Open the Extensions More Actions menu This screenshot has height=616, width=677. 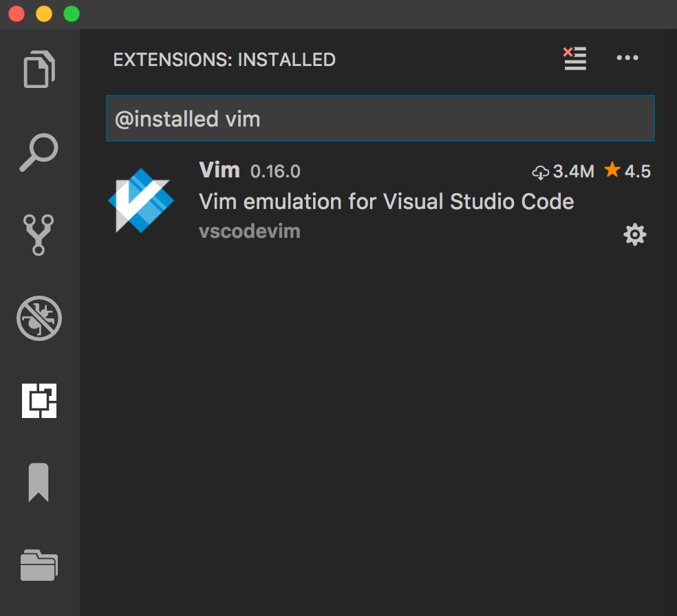(x=627, y=58)
